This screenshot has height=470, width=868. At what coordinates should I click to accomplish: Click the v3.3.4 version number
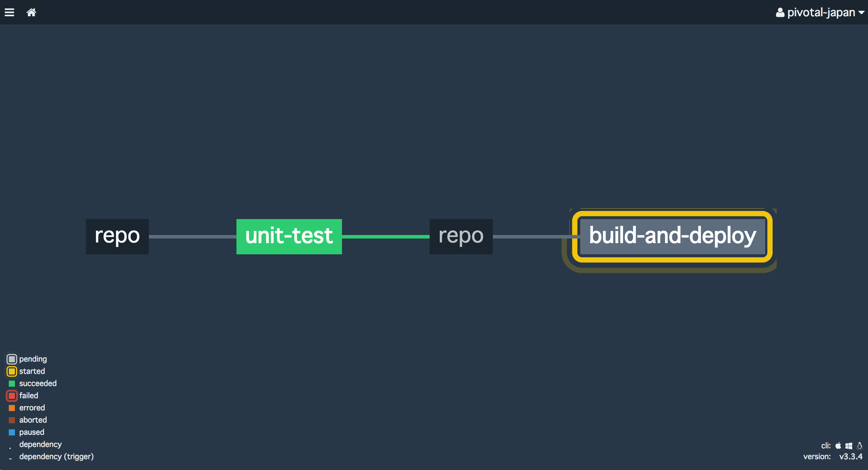[851, 456]
